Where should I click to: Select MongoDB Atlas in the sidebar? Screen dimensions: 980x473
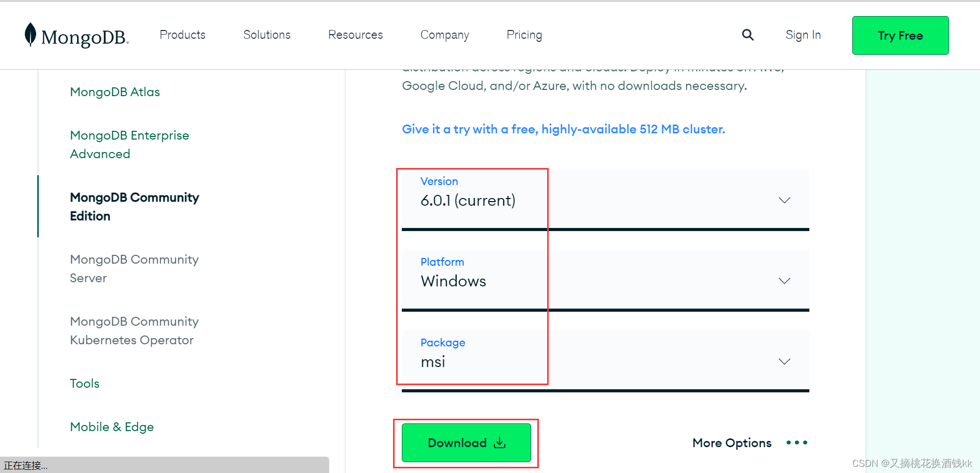point(115,91)
